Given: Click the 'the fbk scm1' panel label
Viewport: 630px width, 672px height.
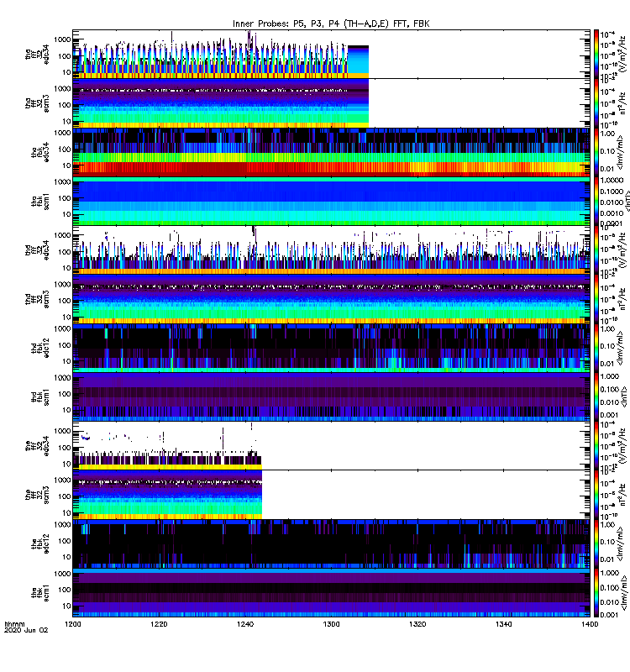Looking at the screenshot, I should [40, 592].
